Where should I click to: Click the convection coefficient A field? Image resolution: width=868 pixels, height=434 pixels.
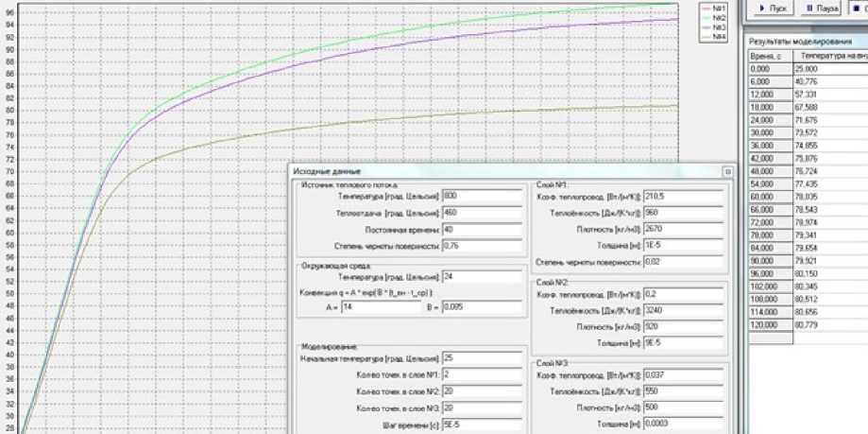382,306
